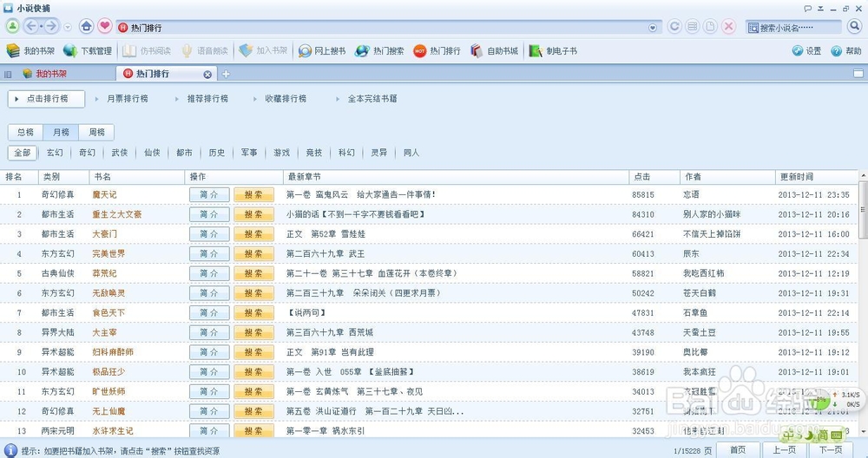868x458 pixels.
Task: Click the magnifier search button
Action: (855, 27)
